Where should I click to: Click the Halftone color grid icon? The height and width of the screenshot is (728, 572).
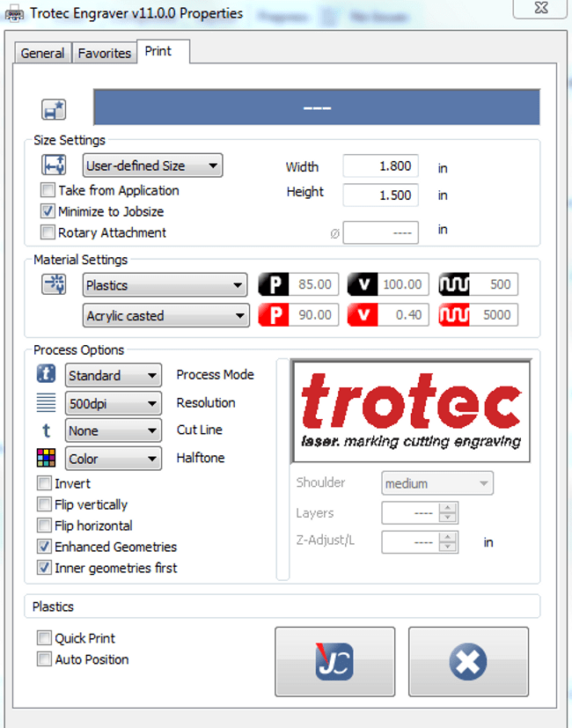(46, 458)
